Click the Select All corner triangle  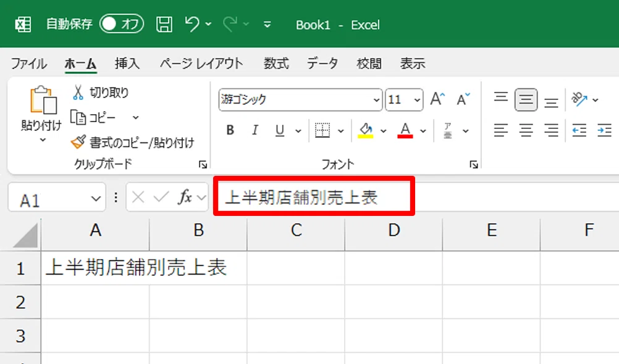click(26, 235)
